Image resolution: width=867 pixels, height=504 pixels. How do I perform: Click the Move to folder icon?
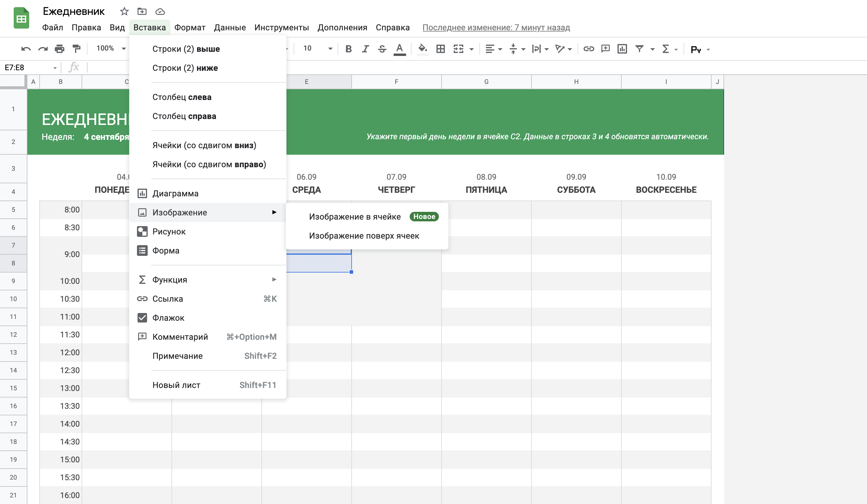(x=142, y=12)
